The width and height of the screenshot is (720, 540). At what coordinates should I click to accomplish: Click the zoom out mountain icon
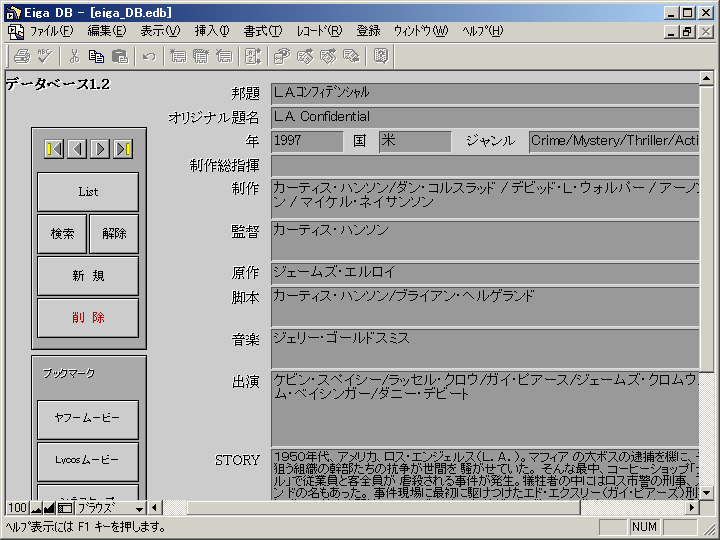point(36,508)
